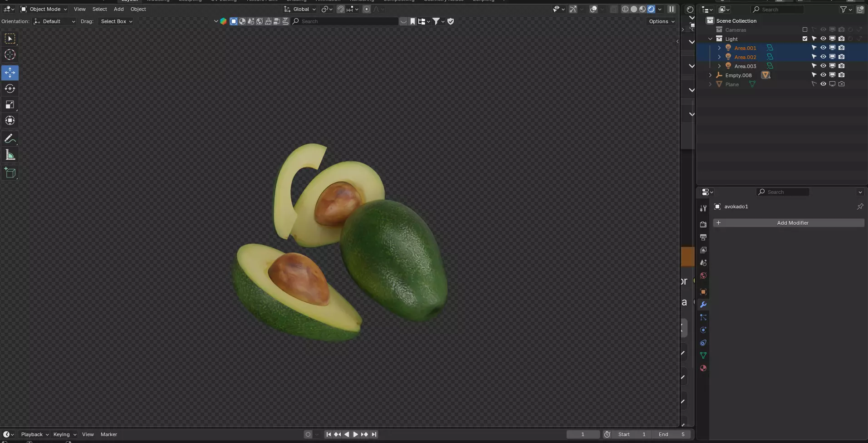868x443 pixels.
Task: Select the Move tool
Action: 10,73
